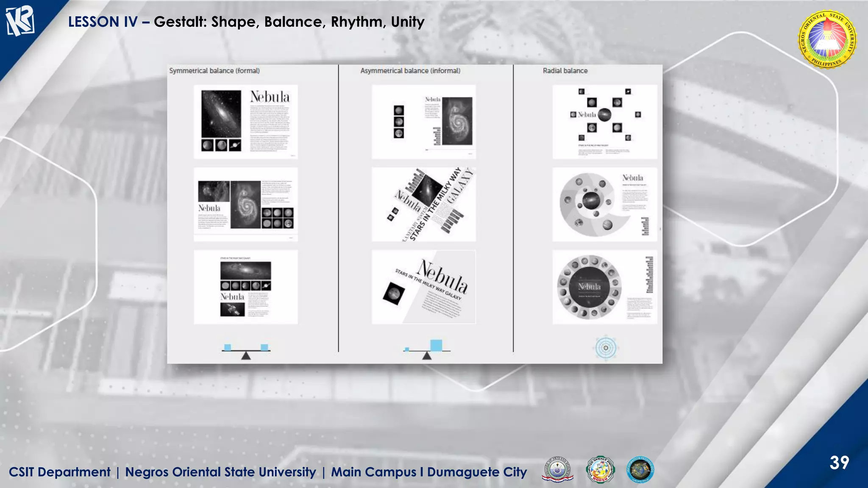Select the spiral radial balance layout
Viewport: 868px width, 488px height.
tap(605, 205)
